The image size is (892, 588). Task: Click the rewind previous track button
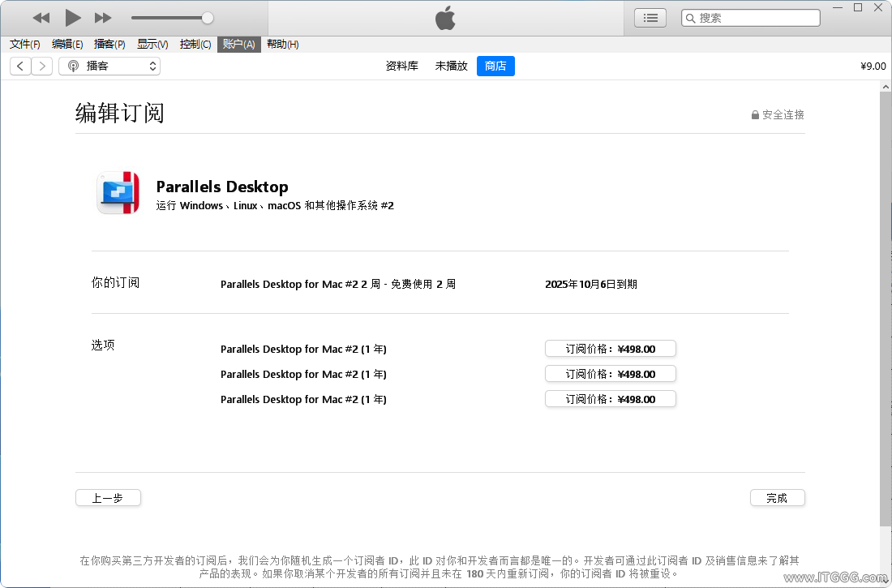[41, 18]
